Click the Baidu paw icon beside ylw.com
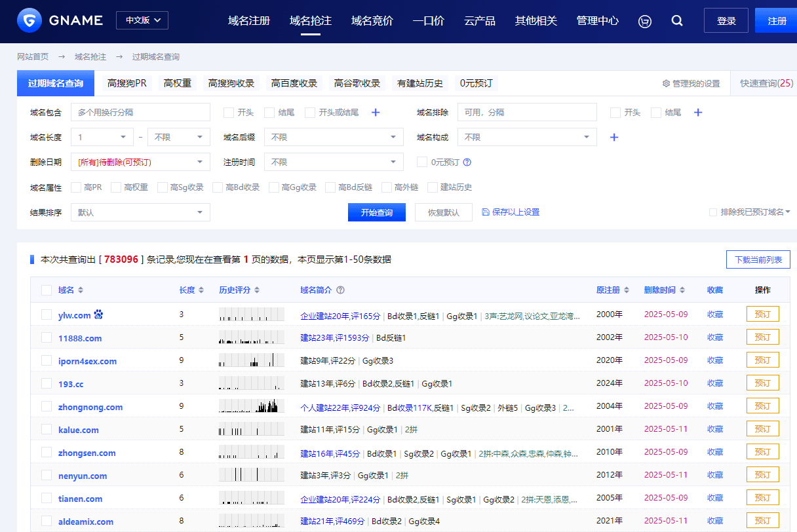This screenshot has width=797, height=532. click(98, 315)
